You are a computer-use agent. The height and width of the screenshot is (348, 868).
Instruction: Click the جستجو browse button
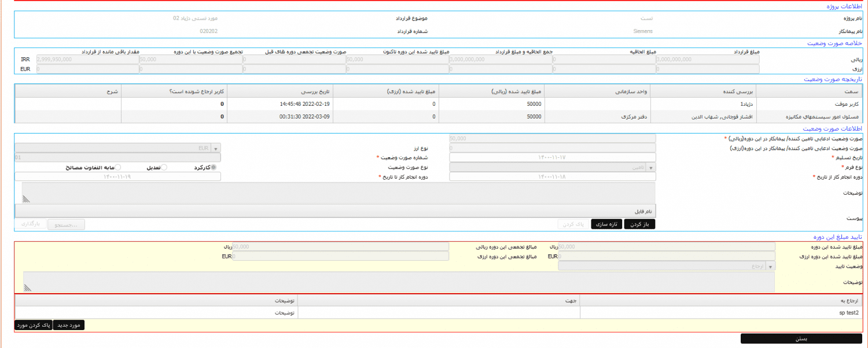(66, 224)
